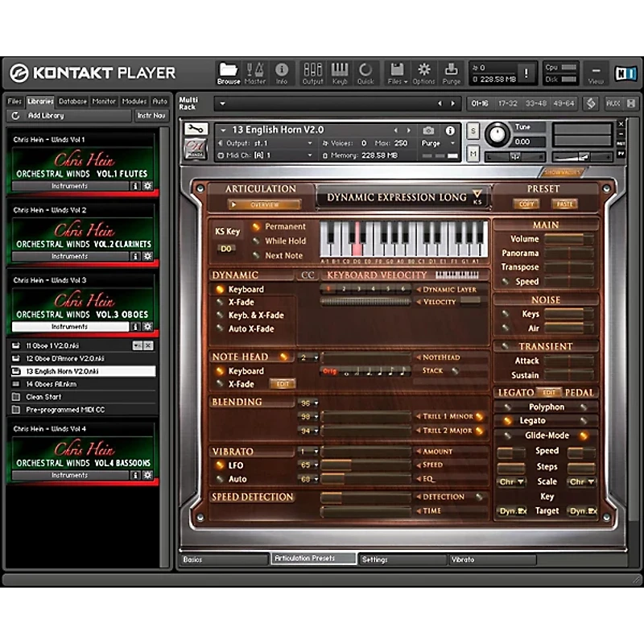Click the articulation Overview button
The width and height of the screenshot is (644, 644).
coord(264,204)
